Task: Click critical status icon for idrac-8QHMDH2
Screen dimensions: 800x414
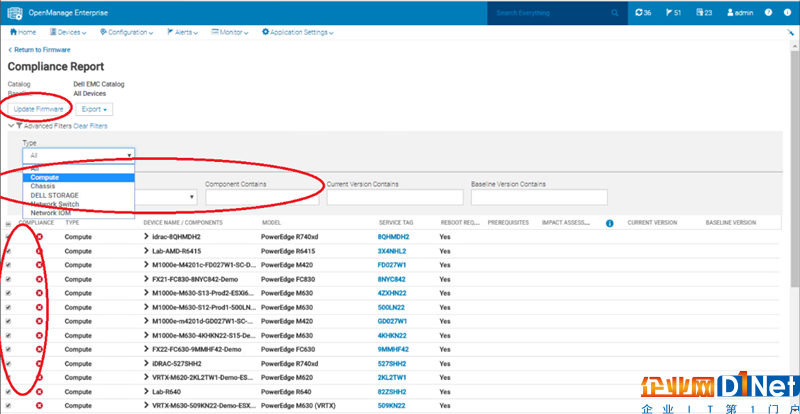Action: tap(39, 237)
